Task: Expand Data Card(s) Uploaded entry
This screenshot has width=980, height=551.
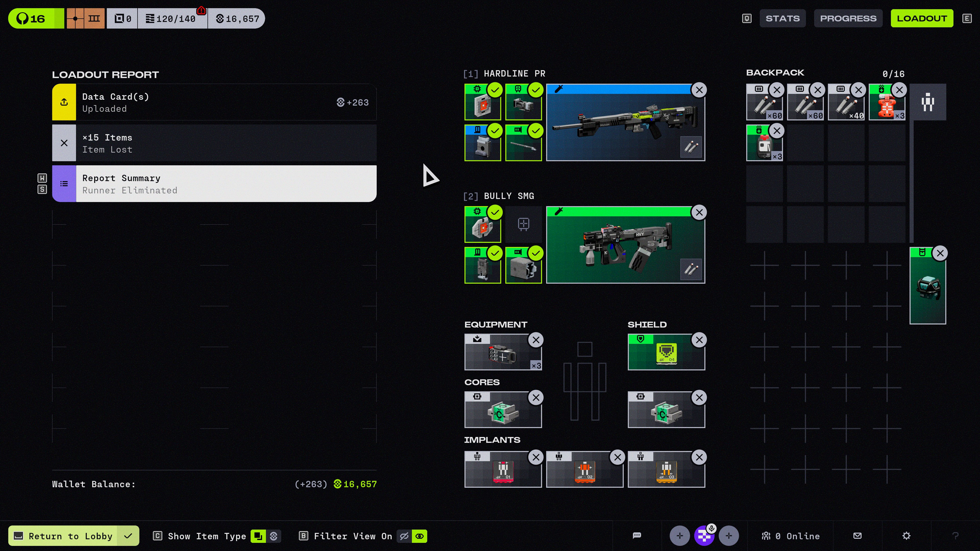Action: (x=214, y=103)
